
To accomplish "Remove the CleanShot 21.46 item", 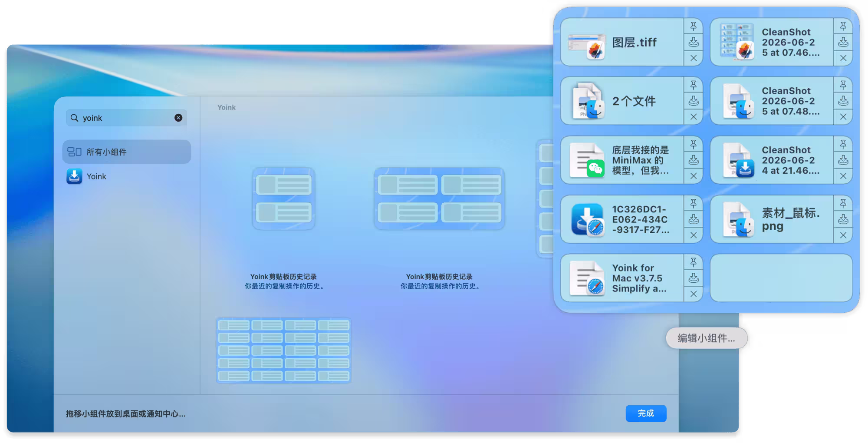I will (843, 176).
